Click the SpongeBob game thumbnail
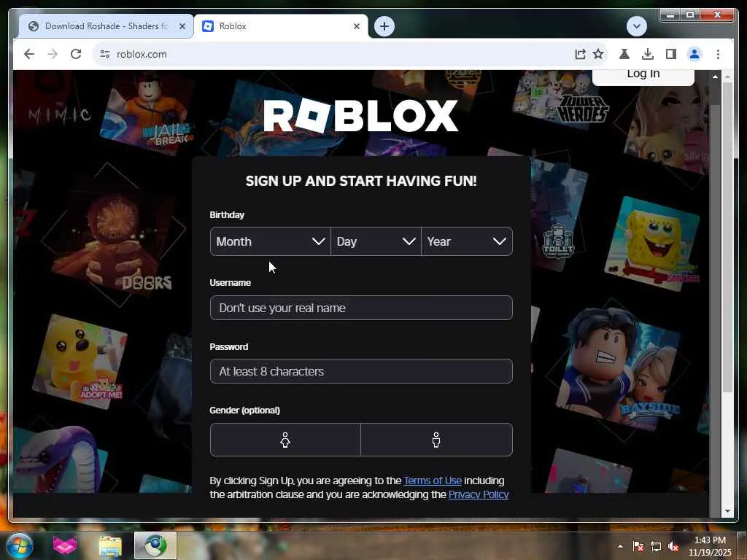The width and height of the screenshot is (747, 560). [651, 244]
